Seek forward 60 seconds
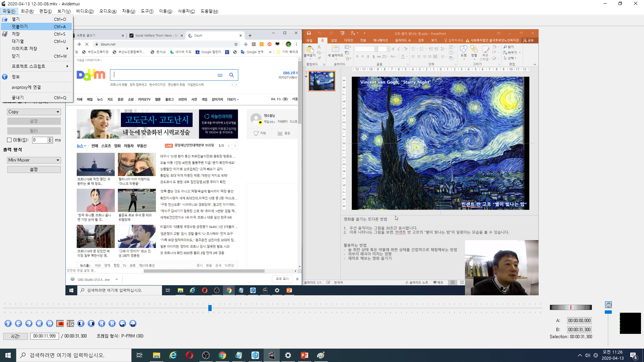644x362 pixels. tap(133, 323)
